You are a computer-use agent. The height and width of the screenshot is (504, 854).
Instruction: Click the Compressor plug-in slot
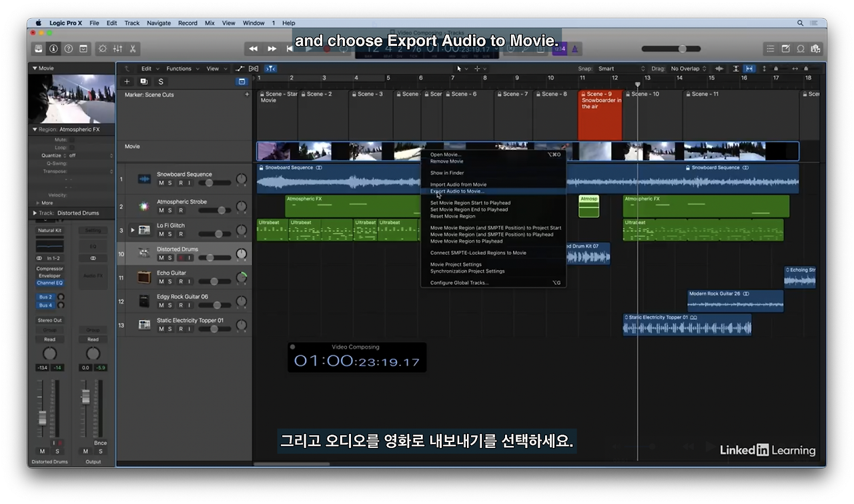[x=49, y=269]
